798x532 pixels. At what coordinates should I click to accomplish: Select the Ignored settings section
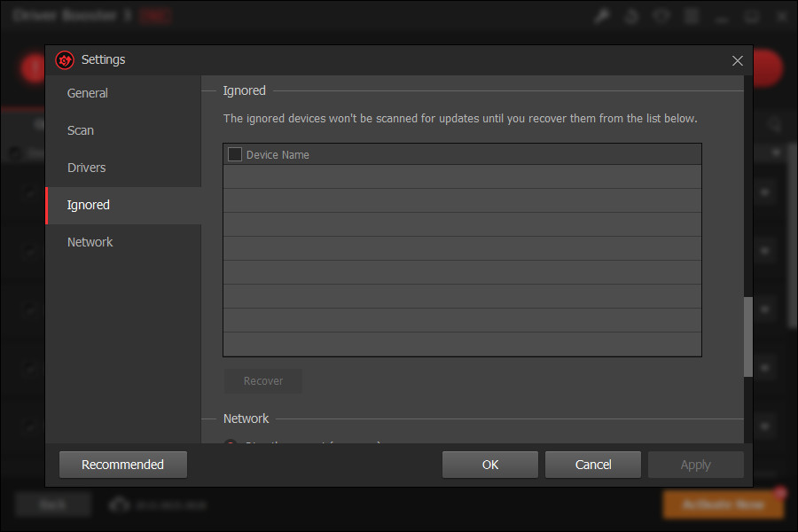click(88, 205)
